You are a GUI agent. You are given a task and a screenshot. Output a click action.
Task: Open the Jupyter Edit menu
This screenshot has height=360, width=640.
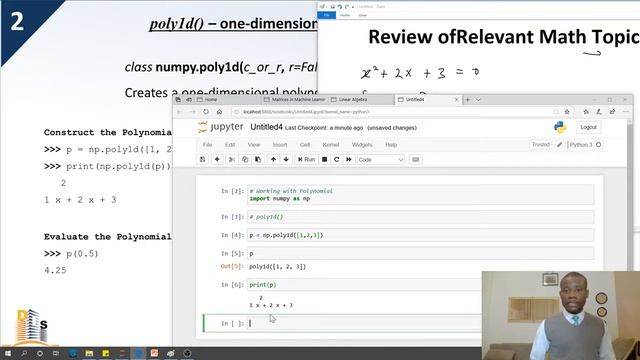click(230, 145)
